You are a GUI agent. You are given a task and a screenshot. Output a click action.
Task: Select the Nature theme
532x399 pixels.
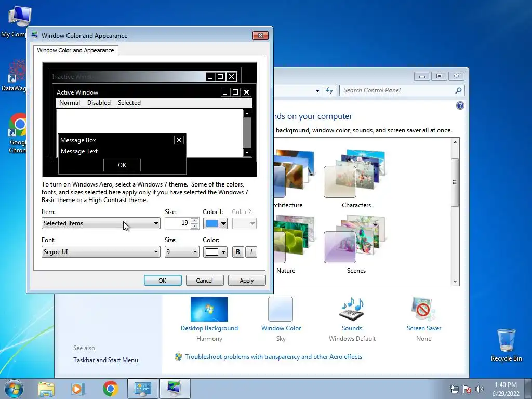[x=295, y=244]
